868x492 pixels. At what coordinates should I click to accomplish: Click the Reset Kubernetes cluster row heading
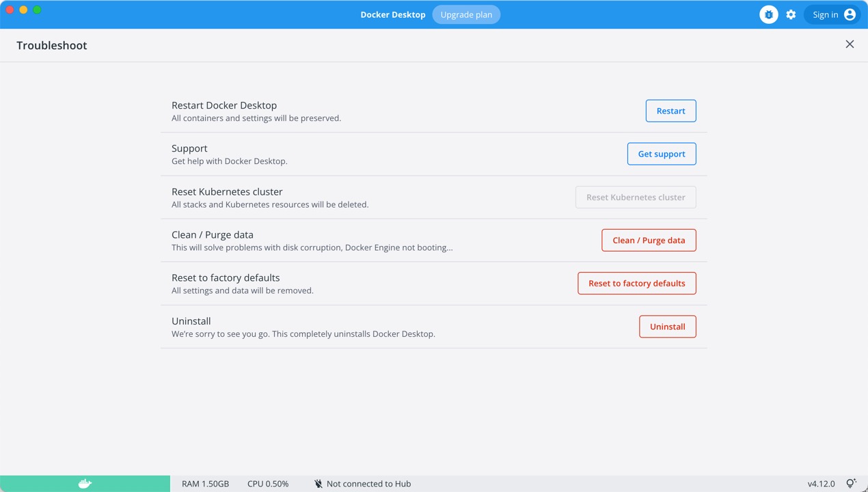click(x=227, y=191)
